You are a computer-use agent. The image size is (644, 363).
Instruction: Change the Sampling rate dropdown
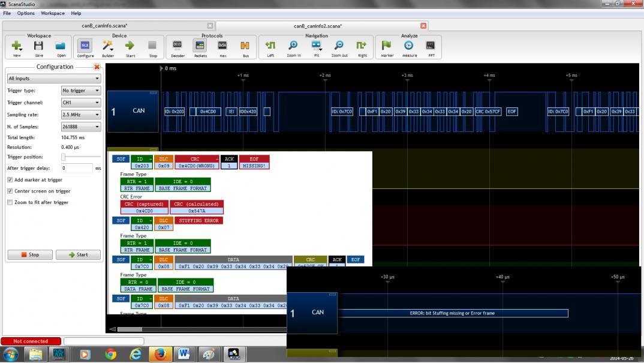[80, 115]
